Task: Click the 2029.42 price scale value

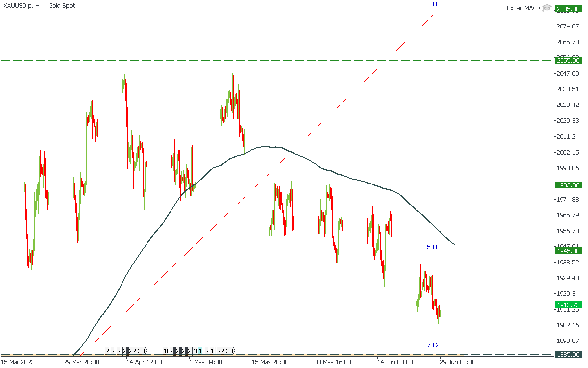Action: coord(568,105)
